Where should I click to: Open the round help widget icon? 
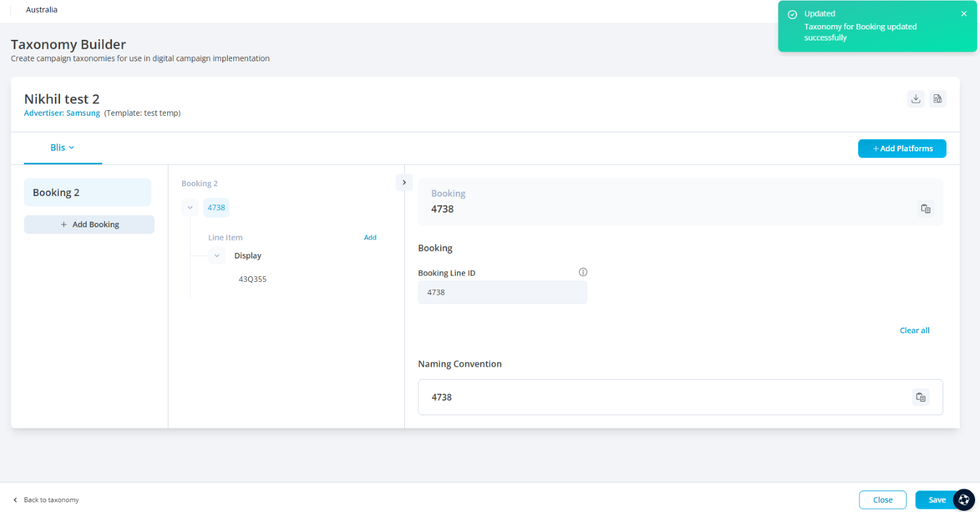[964, 500]
